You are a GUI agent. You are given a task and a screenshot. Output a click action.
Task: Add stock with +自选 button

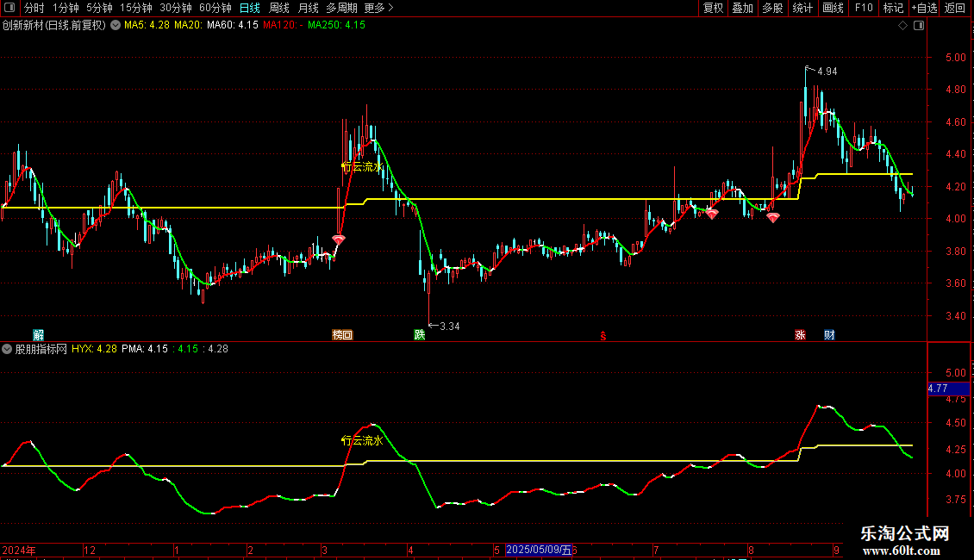924,8
